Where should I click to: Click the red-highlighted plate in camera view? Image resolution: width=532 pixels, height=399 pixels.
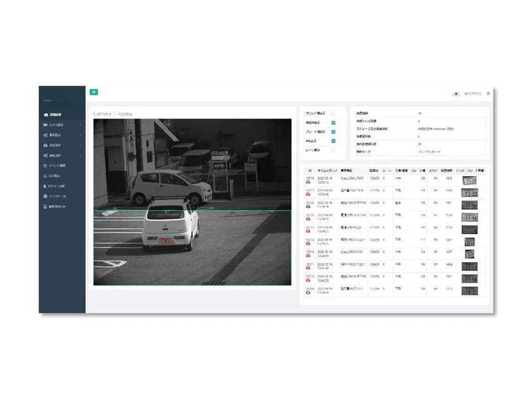pos(166,241)
